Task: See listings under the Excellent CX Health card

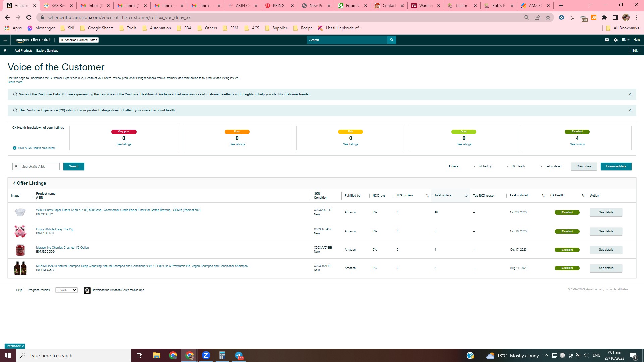Action: click(577, 144)
